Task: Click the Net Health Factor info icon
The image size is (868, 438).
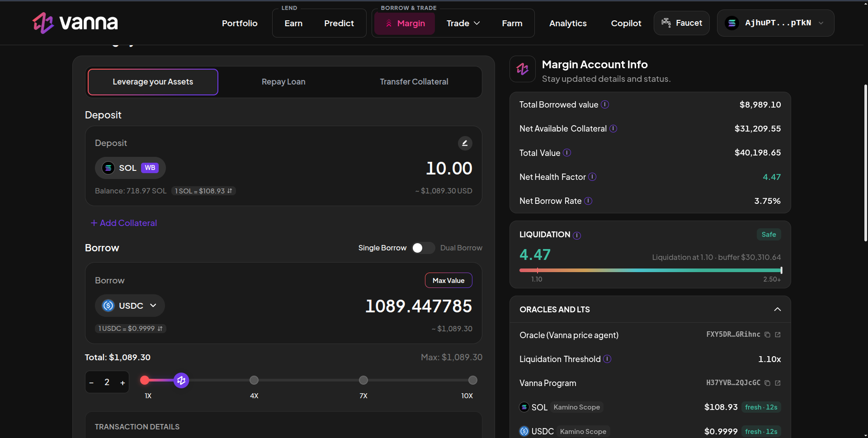Action: click(592, 177)
